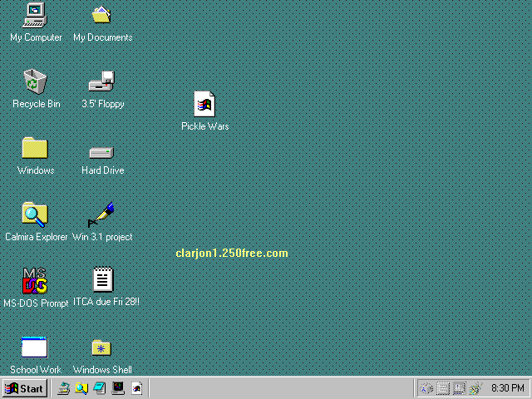Open the Pickle Wars file icon
The height and width of the screenshot is (399, 532).
(204, 105)
